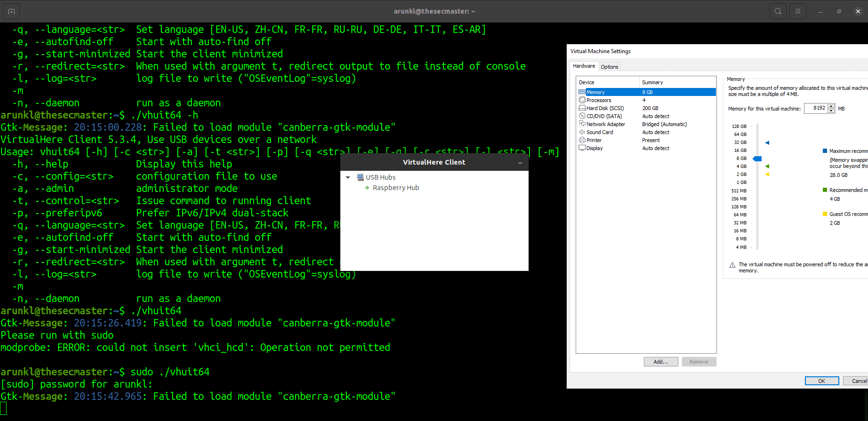The width and height of the screenshot is (868, 421).
Task: Click the 4 MB slider scale label
Action: coord(741,247)
